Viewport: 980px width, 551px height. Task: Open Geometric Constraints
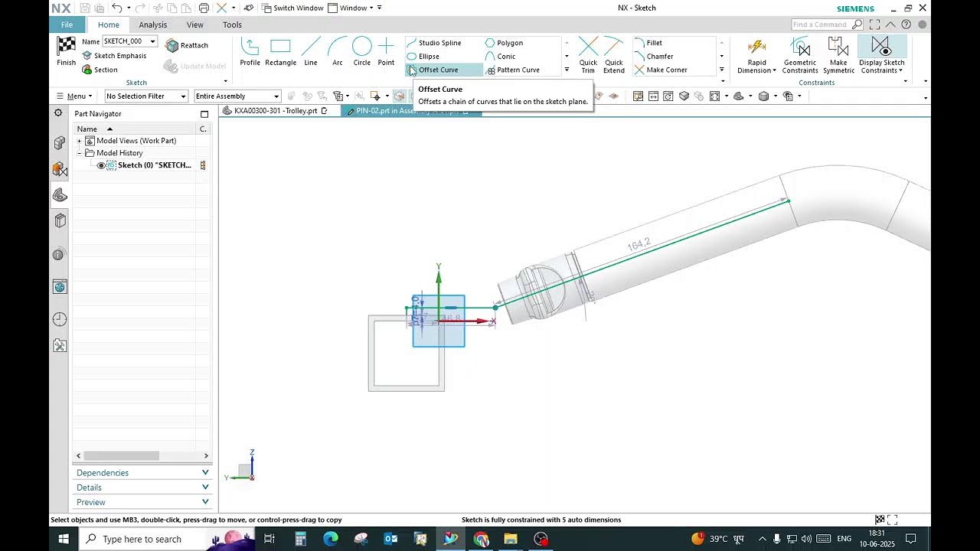pyautogui.click(x=800, y=55)
